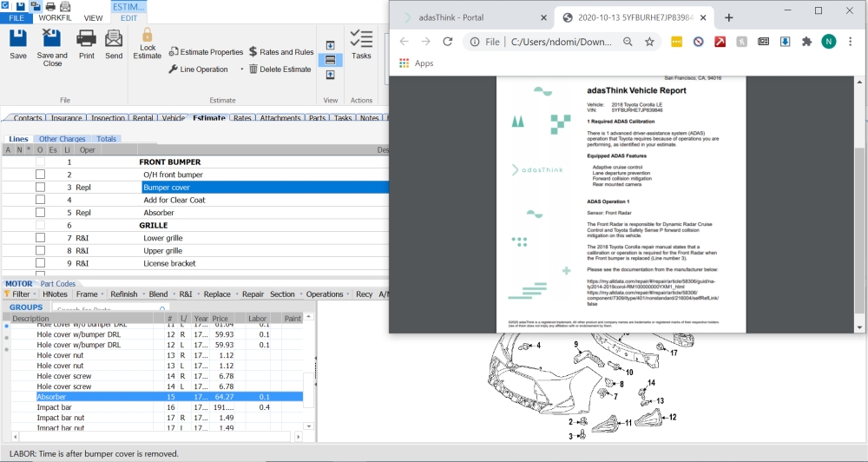
Task: Open the Blend dropdown
Action: click(x=161, y=294)
